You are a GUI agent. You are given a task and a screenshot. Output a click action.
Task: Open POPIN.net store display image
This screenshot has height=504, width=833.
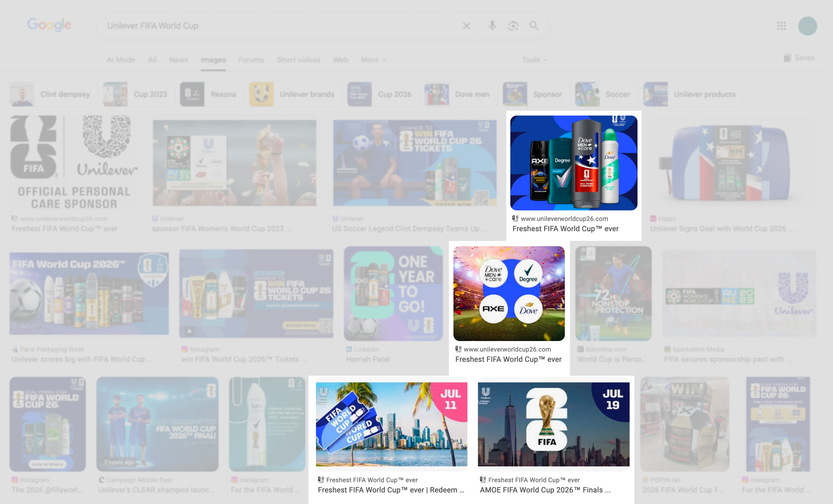click(685, 424)
